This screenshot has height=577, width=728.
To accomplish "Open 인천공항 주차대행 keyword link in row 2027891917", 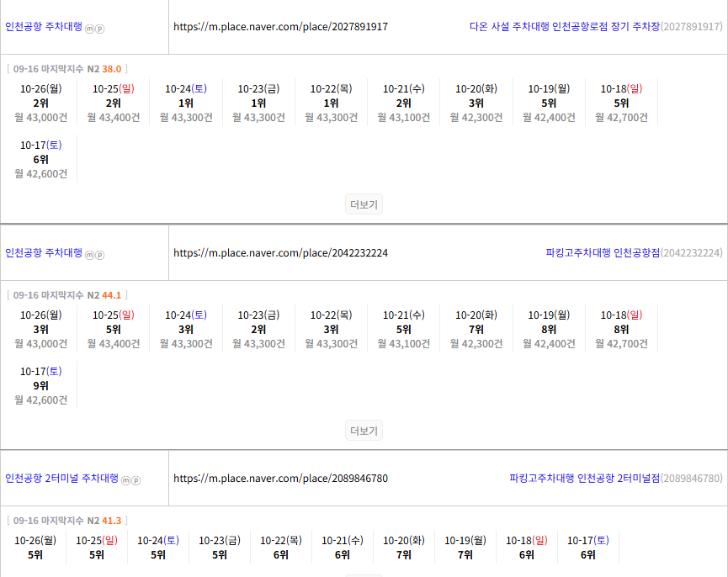I will point(44,26).
